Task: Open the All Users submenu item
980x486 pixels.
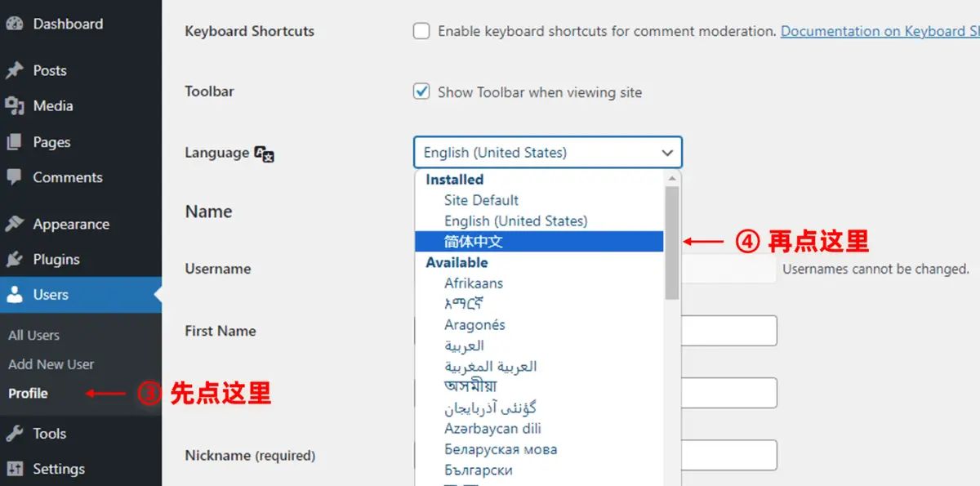Action: tap(33, 334)
